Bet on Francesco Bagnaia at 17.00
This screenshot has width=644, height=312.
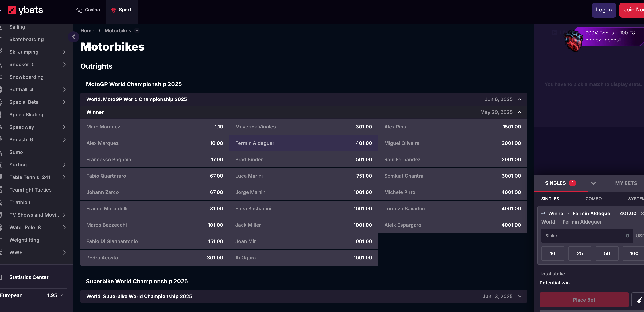[154, 159]
